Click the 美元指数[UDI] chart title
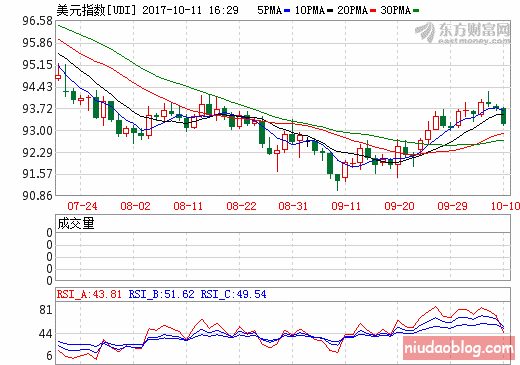Image resolution: width=520 pixels, height=365 pixels. click(96, 10)
